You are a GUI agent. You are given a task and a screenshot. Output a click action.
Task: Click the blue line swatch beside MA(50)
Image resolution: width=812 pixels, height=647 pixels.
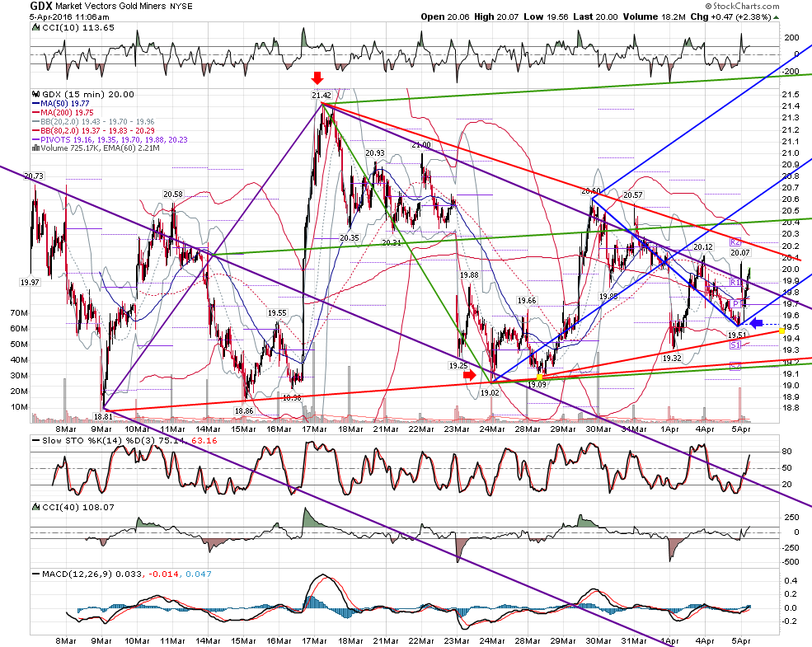pyautogui.click(x=35, y=104)
